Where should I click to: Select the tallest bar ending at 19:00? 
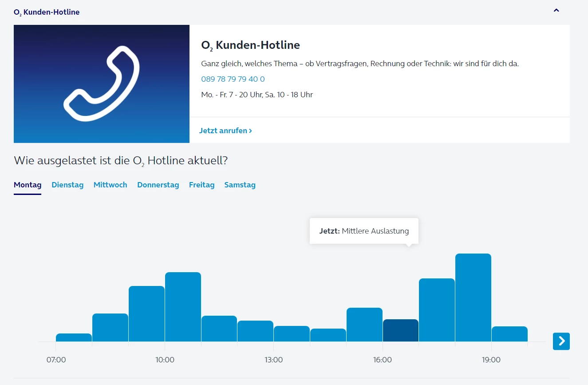(x=473, y=298)
